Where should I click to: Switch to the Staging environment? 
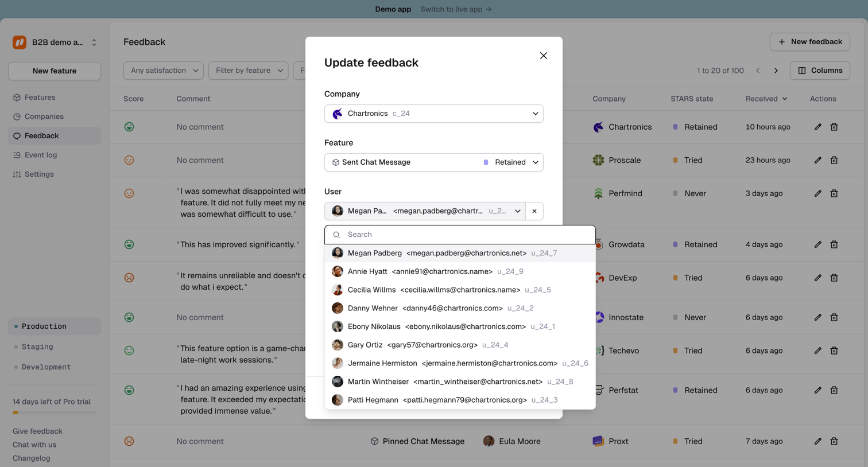pyautogui.click(x=37, y=347)
